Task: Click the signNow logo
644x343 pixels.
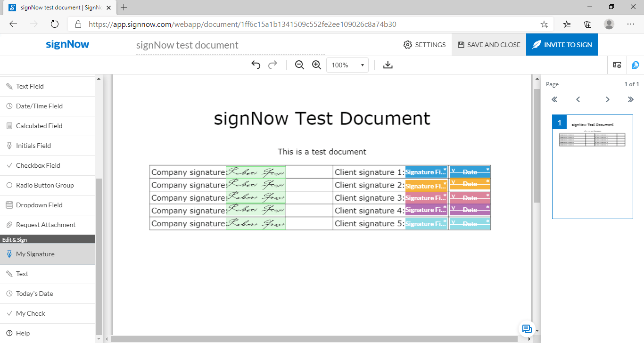Action: click(67, 45)
